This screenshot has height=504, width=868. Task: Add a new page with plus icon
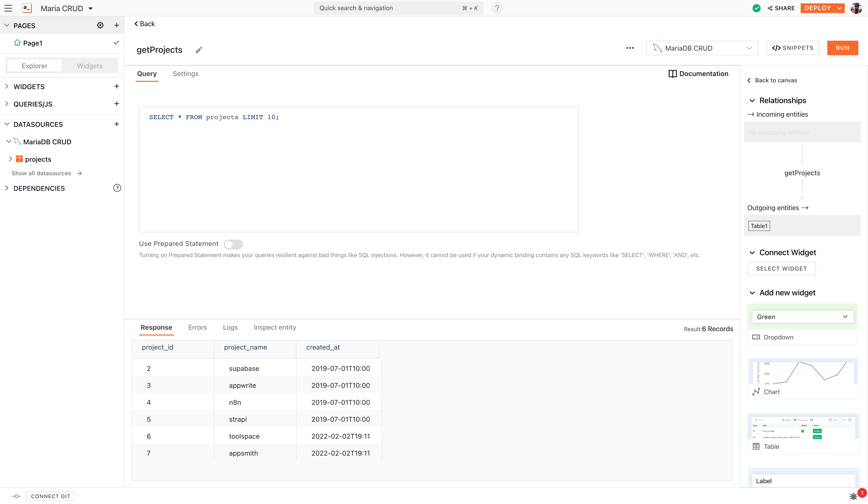pyautogui.click(x=116, y=25)
